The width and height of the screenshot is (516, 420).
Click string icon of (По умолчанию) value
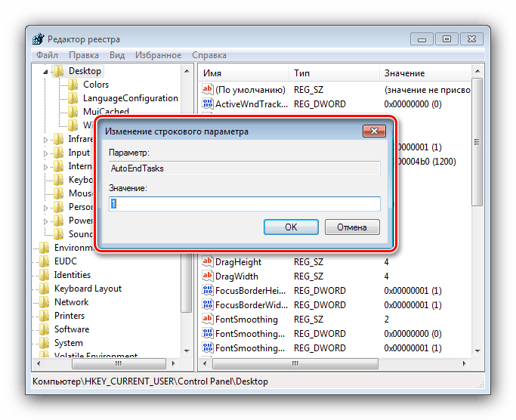point(207,90)
